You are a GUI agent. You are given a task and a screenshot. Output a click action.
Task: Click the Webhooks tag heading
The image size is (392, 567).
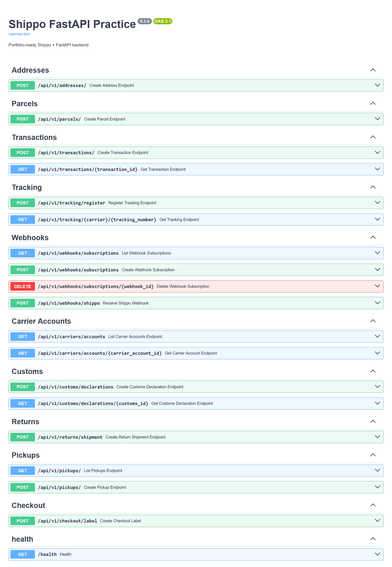point(30,238)
